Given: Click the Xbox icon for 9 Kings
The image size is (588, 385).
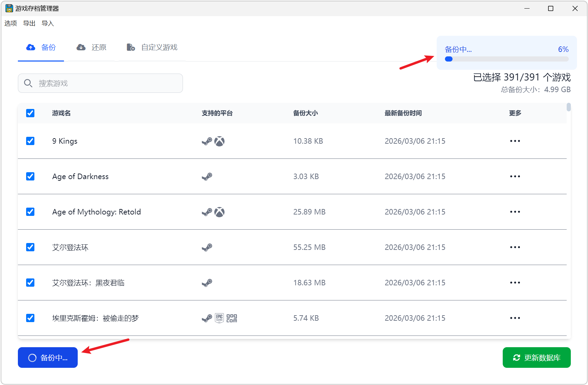Looking at the screenshot, I should click(x=219, y=141).
